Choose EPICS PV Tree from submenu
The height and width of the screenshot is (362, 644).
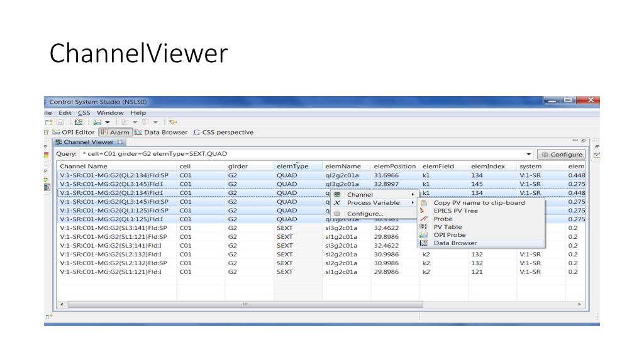[x=455, y=211]
